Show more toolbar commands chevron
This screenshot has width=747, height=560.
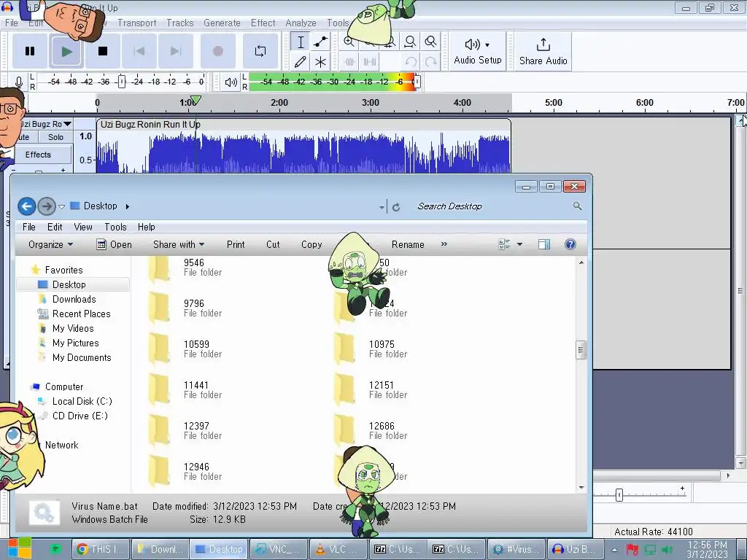tap(444, 244)
